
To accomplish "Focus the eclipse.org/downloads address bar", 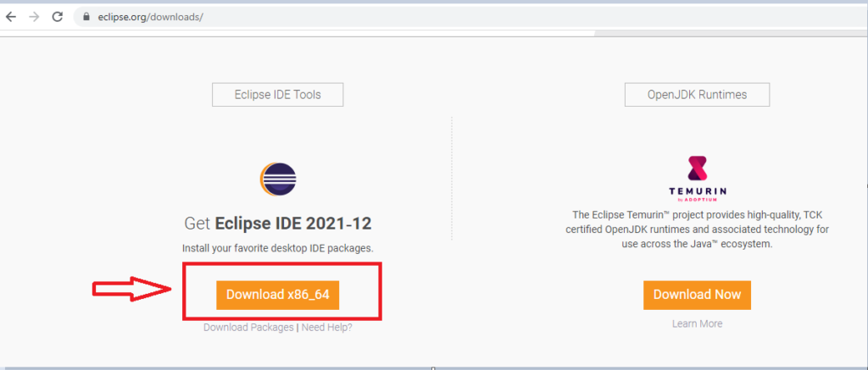I will 470,17.
